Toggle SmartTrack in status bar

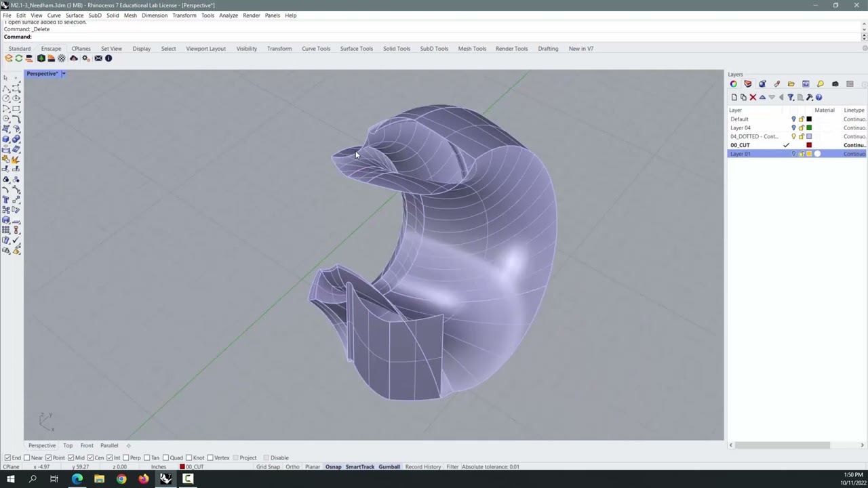point(360,467)
